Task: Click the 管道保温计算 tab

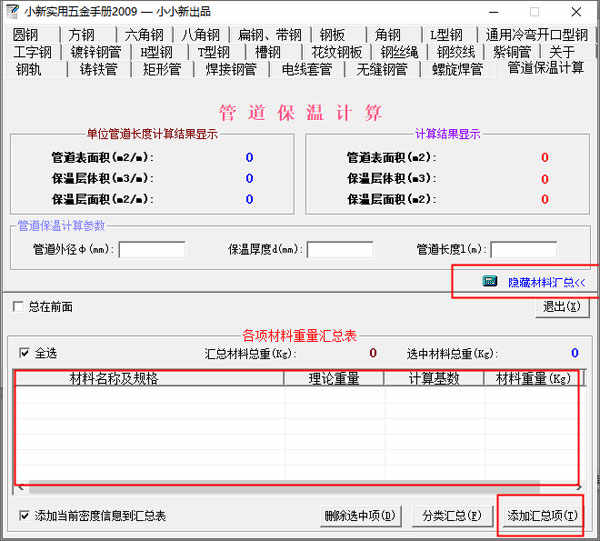Action: pyautogui.click(x=546, y=68)
